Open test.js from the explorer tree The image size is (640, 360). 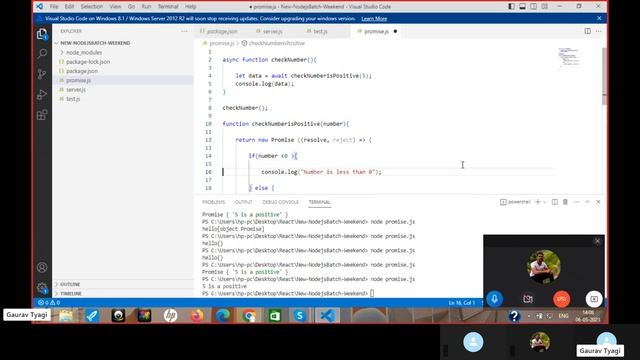point(73,99)
